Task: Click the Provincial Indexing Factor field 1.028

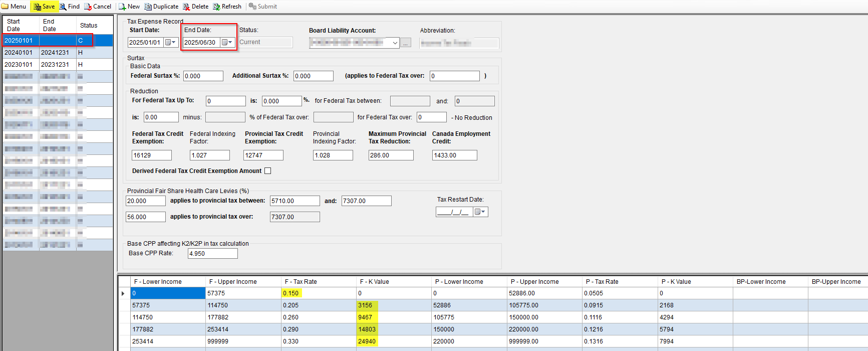Action: click(333, 155)
